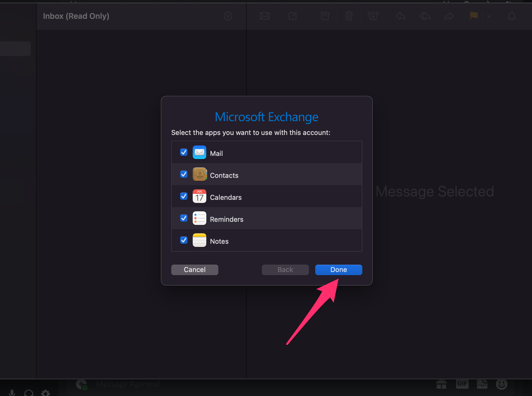This screenshot has width=532, height=396.
Task: Click the Discord gift icon
Action: (x=441, y=384)
